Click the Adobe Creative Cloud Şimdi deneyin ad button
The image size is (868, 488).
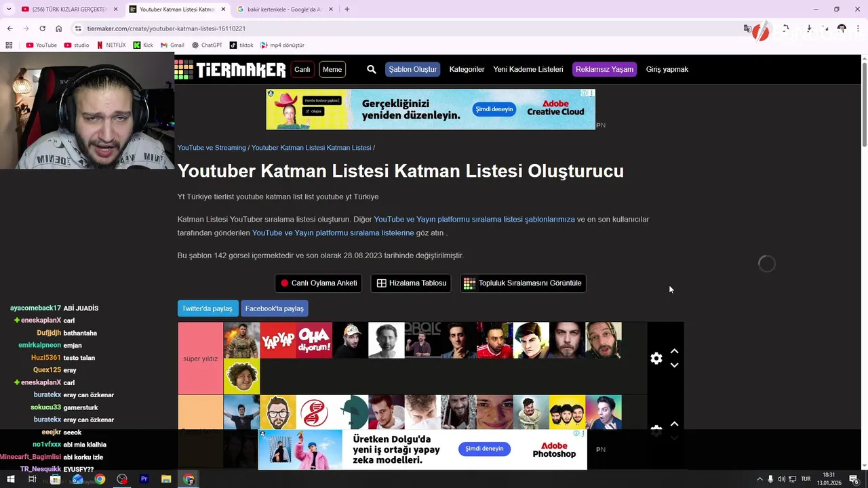pyautogui.click(x=494, y=109)
